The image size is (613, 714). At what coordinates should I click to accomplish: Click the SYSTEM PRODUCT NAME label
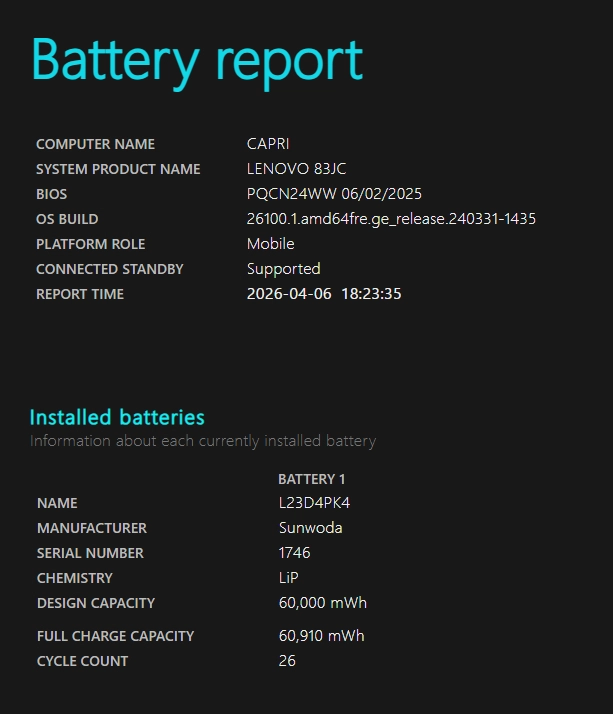pos(118,169)
